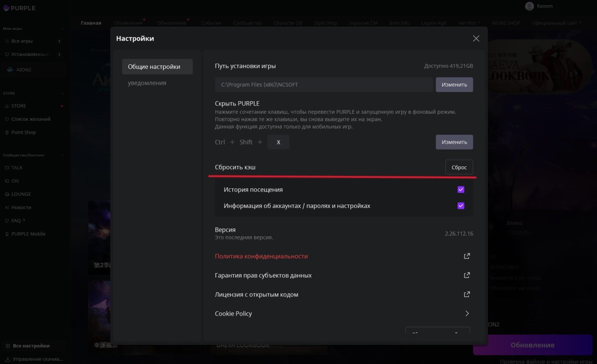Uncheck История посещения checkbox
The height and width of the screenshot is (364, 597).
pyautogui.click(x=461, y=190)
